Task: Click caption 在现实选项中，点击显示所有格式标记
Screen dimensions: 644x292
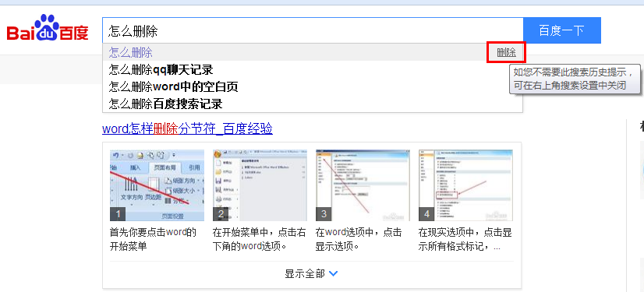Action: 465,240
